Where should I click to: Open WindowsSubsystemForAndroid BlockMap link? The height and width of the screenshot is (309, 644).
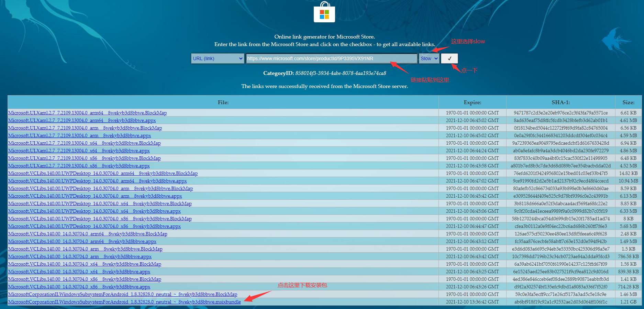[123, 294]
